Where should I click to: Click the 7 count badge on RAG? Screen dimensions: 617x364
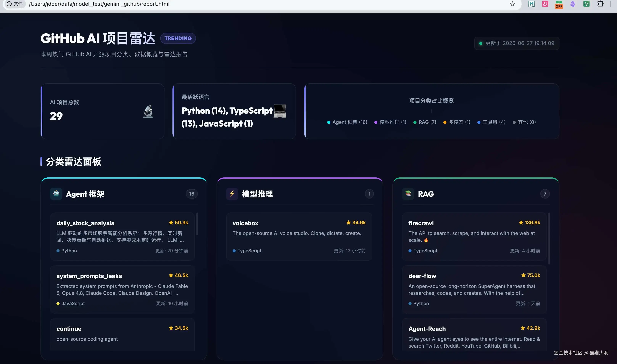(x=545, y=194)
